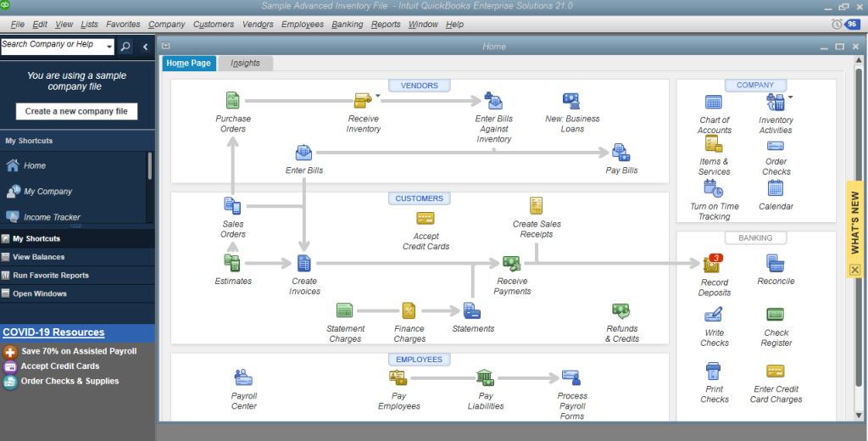Close the What's New side tab

(x=854, y=270)
